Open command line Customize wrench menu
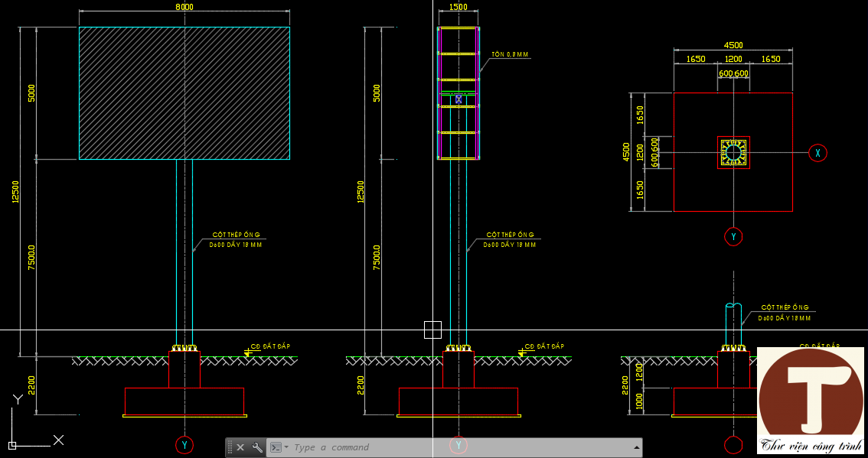This screenshot has height=458, width=868. point(257,447)
